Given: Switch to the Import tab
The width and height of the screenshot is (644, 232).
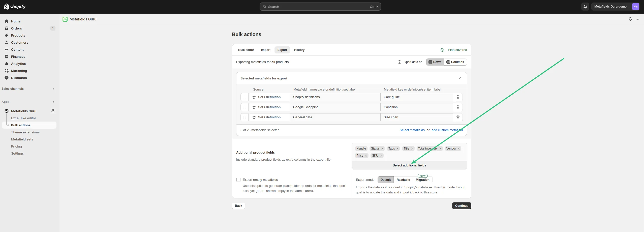Looking at the screenshot, I should [266, 50].
